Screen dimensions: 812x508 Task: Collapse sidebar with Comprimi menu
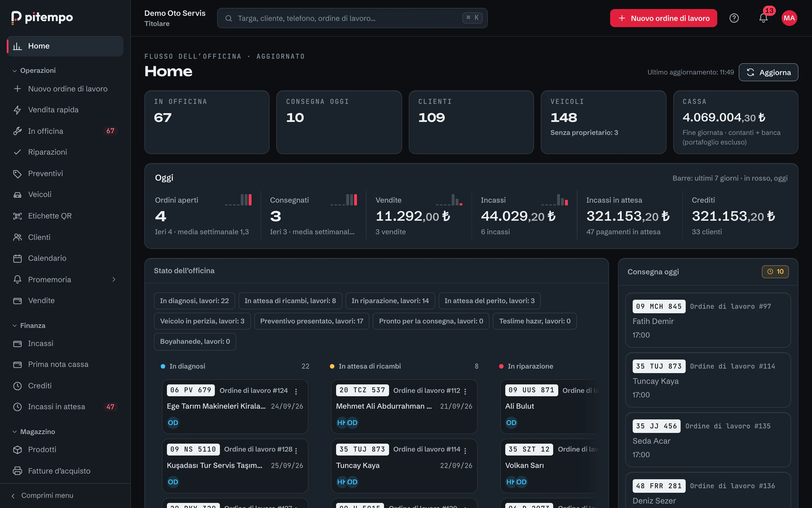coord(42,496)
